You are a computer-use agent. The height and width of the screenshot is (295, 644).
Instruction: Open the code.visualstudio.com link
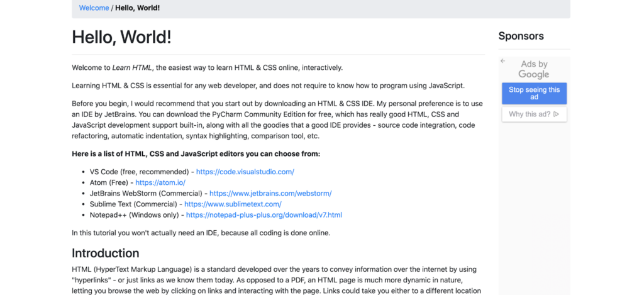coord(245,172)
